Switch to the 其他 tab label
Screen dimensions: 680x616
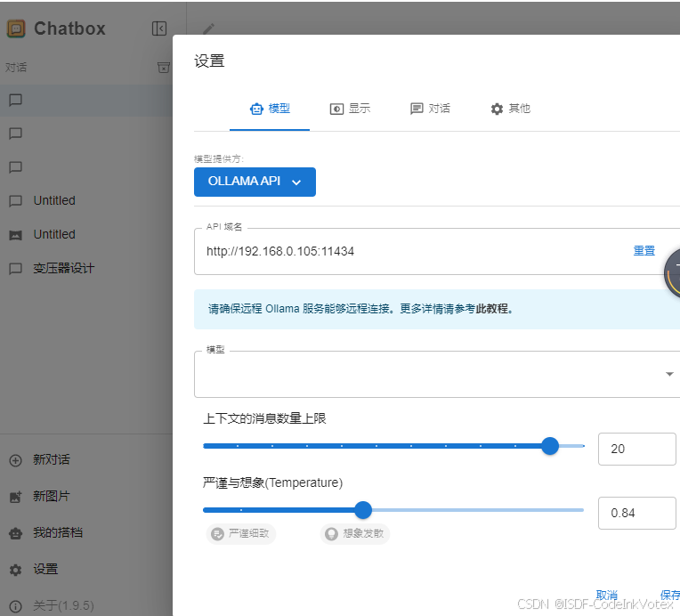tap(520, 109)
